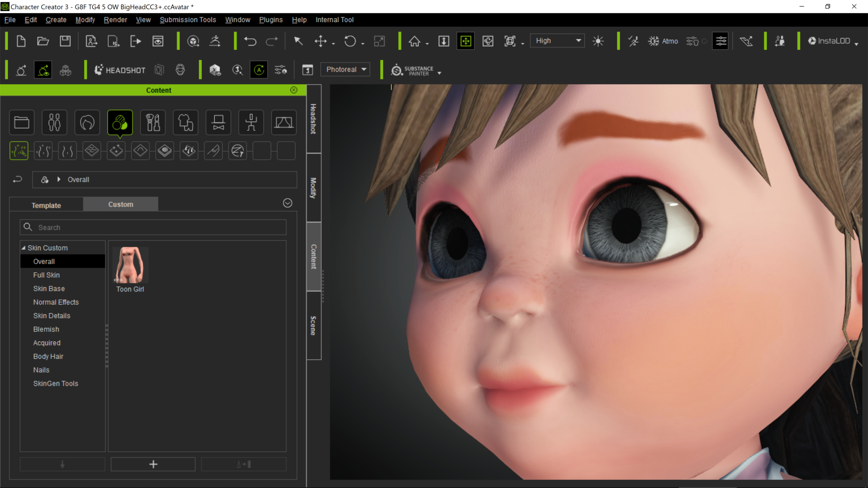Click the sun light toggle icon

click(598, 41)
